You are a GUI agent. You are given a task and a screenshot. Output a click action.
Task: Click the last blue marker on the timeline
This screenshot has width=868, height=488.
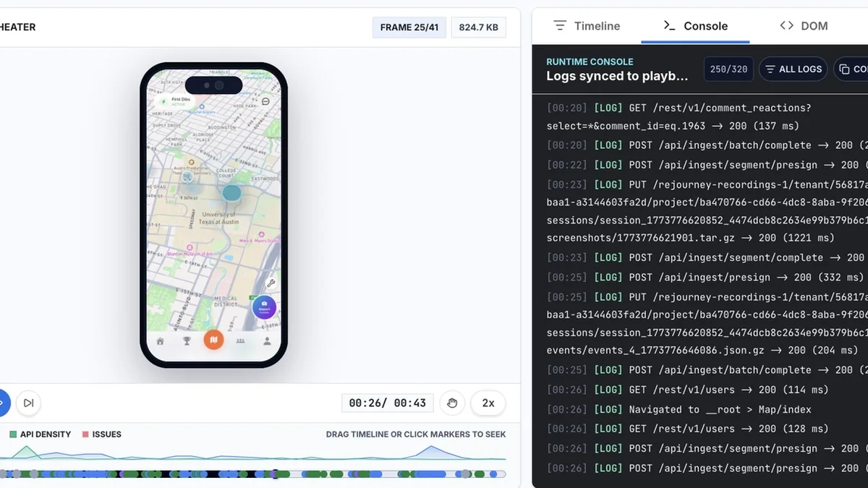tap(493, 474)
